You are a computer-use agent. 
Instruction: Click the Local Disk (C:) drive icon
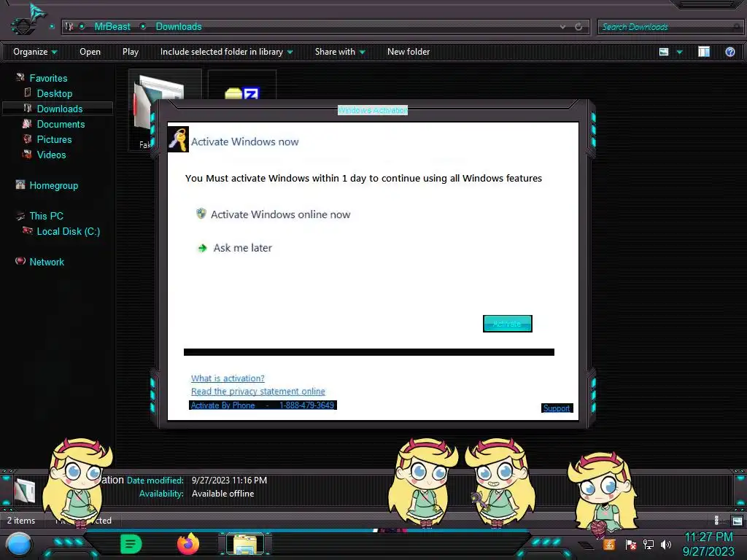[x=28, y=231]
